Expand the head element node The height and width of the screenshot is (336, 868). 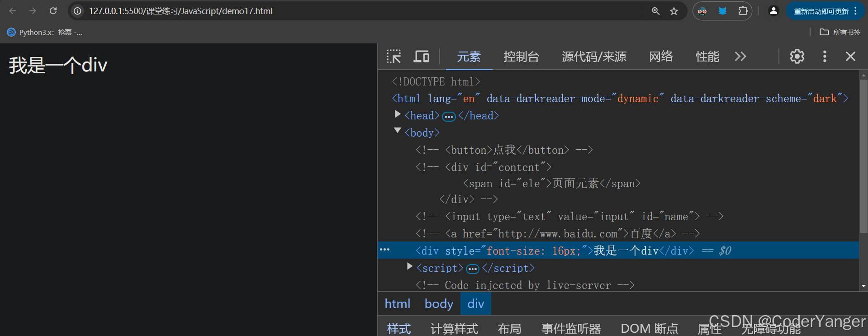(x=398, y=114)
